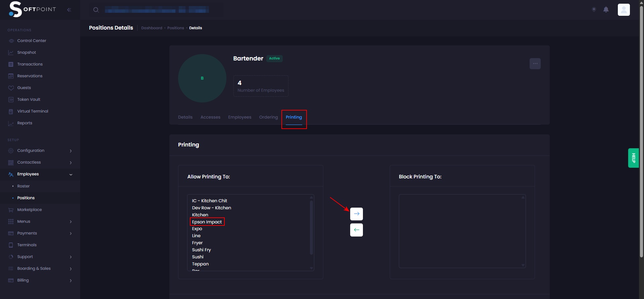Expand the Menus section

(x=40, y=222)
